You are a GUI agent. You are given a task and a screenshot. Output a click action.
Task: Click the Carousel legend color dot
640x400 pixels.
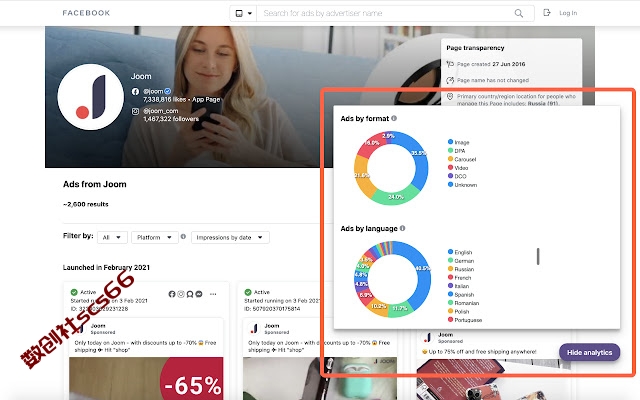(450, 159)
